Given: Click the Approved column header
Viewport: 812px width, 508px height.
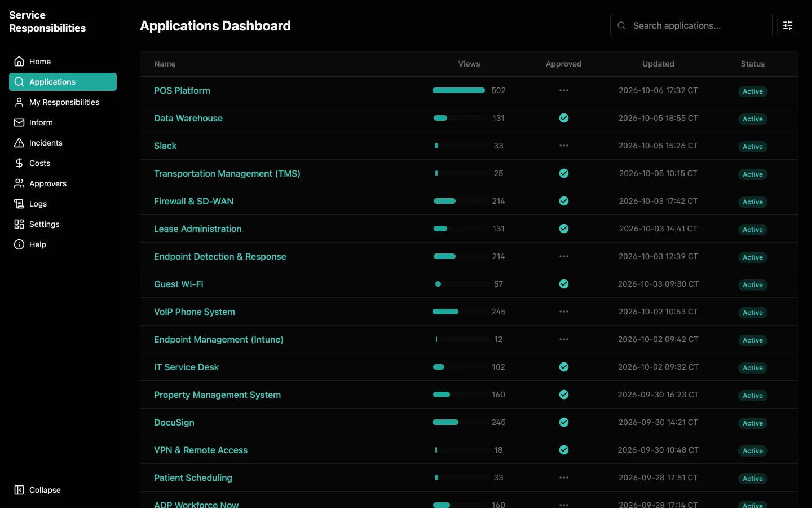Looking at the screenshot, I should coord(564,64).
